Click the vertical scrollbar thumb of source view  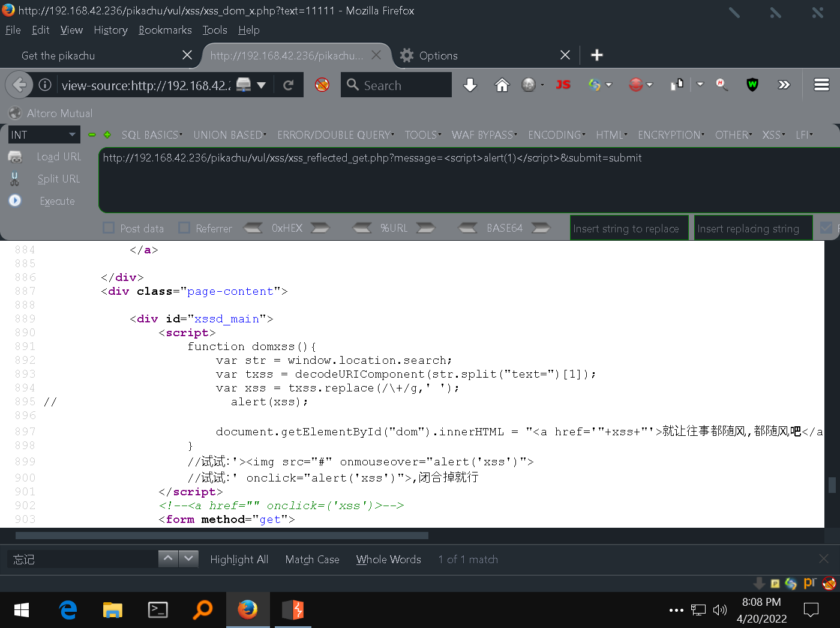pos(832,485)
